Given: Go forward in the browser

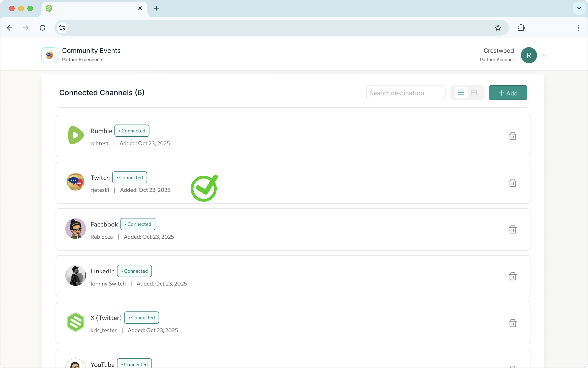Looking at the screenshot, I should [x=26, y=28].
